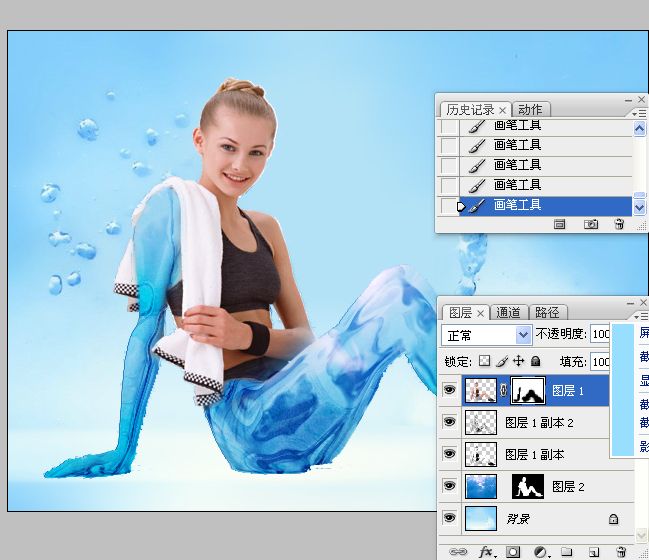649x560 pixels.
Task: Hide 图层 2 using its eye icon
Action: (x=449, y=487)
